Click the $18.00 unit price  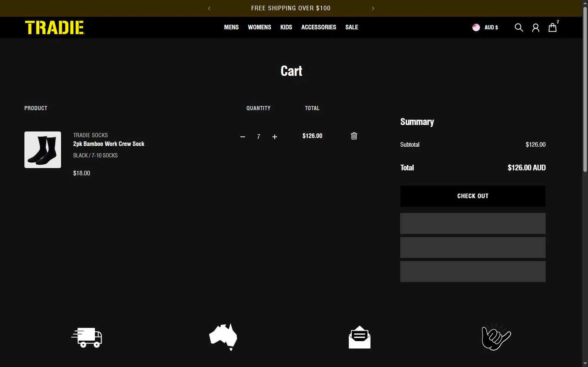(82, 173)
